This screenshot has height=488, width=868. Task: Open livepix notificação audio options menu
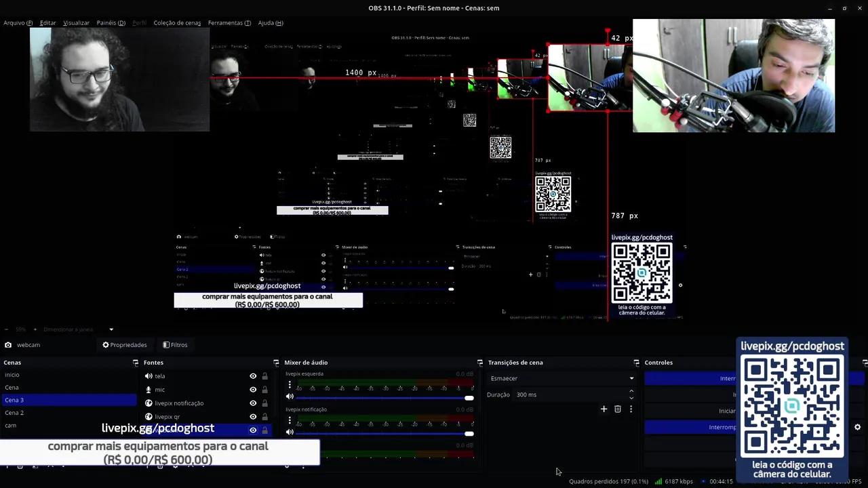tap(290, 420)
